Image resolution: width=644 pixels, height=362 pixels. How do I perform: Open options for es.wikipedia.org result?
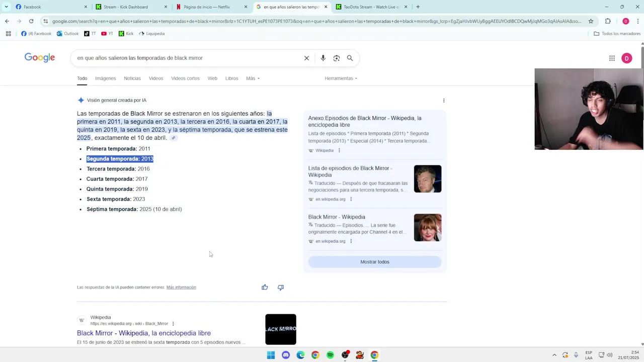(173, 324)
